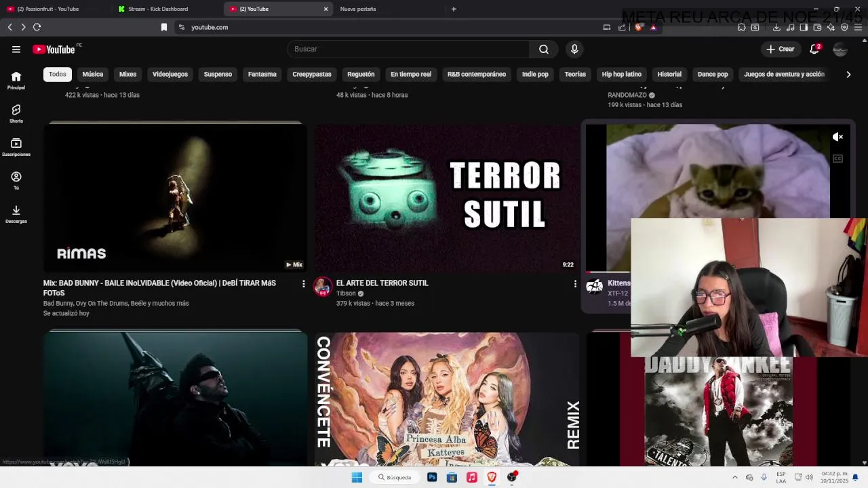Select the Suspenso chip
This screenshot has width=868, height=488.
(218, 74)
